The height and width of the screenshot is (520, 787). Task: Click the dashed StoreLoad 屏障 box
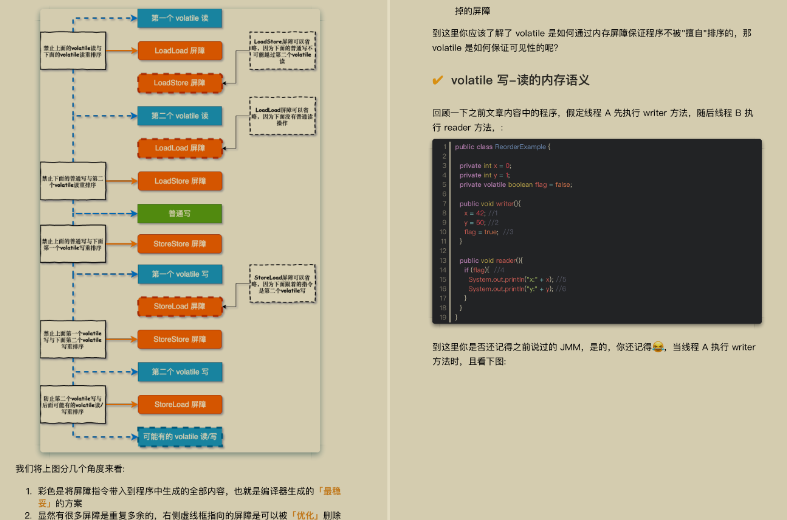pos(179,305)
